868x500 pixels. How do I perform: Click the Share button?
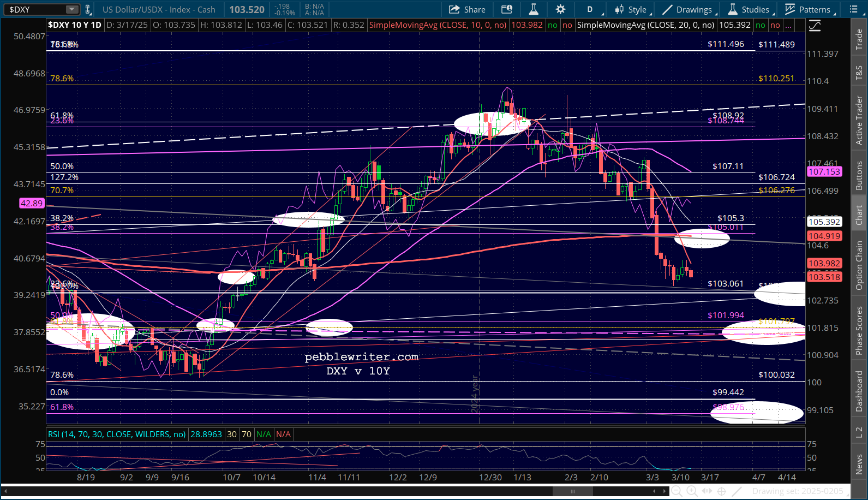467,9
